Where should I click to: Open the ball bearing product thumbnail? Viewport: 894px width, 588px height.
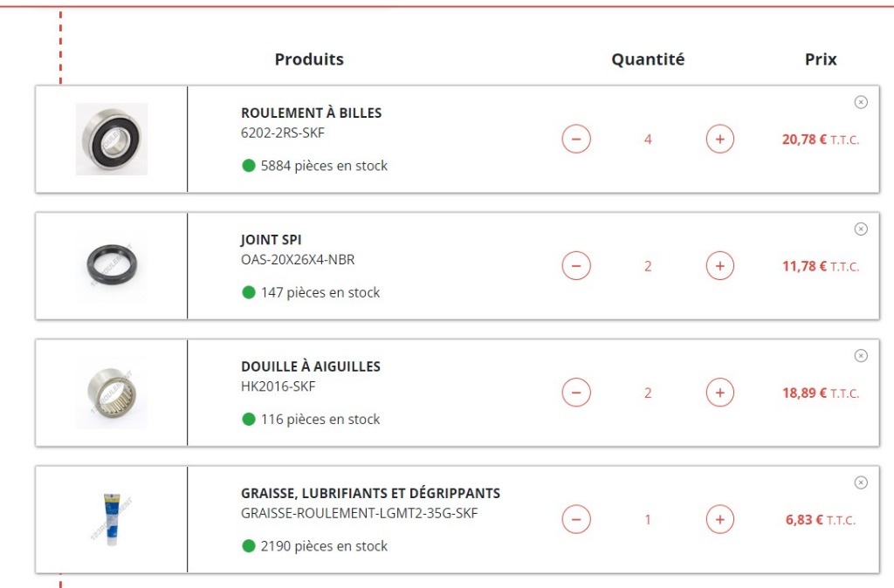(x=112, y=139)
